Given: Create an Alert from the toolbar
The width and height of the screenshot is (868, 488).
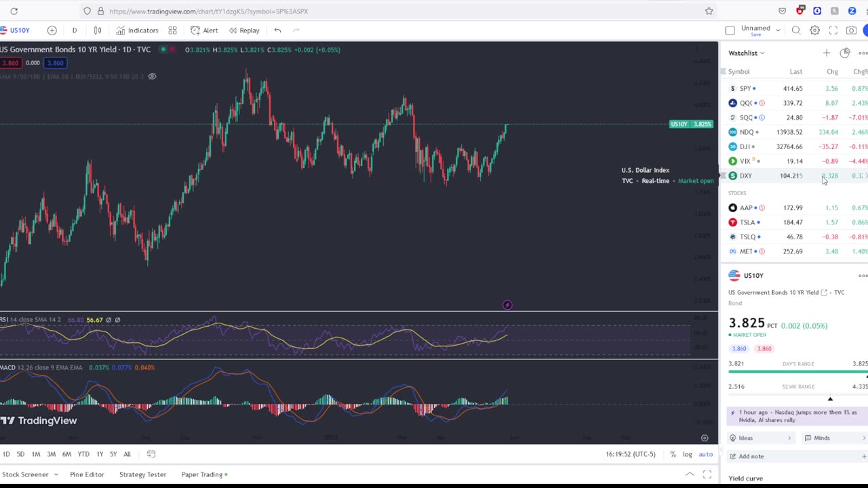Looking at the screenshot, I should pos(204,30).
